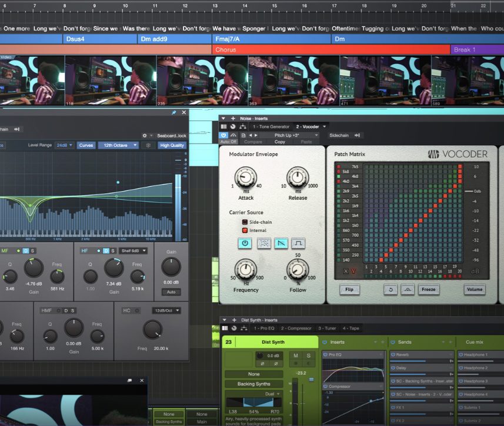The image size is (504, 426).
Task: Adjust the Vocoder Release knob
Action: tap(298, 177)
